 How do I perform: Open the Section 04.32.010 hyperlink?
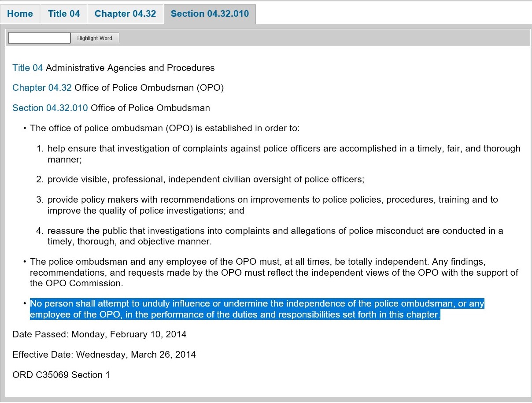[49, 108]
